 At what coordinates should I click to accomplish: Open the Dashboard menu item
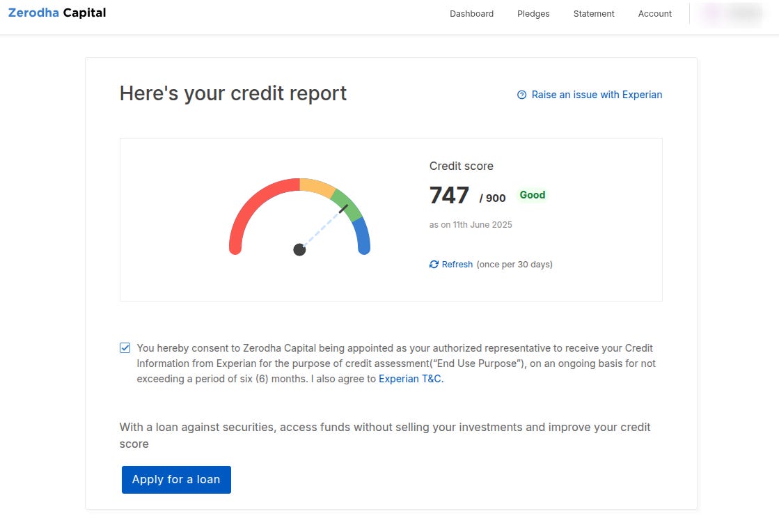471,14
